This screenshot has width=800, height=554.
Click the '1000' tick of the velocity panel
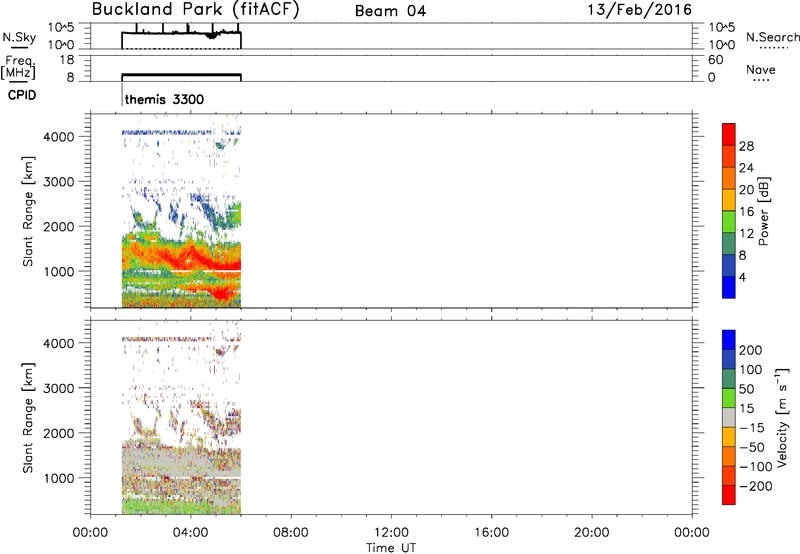tap(58, 478)
